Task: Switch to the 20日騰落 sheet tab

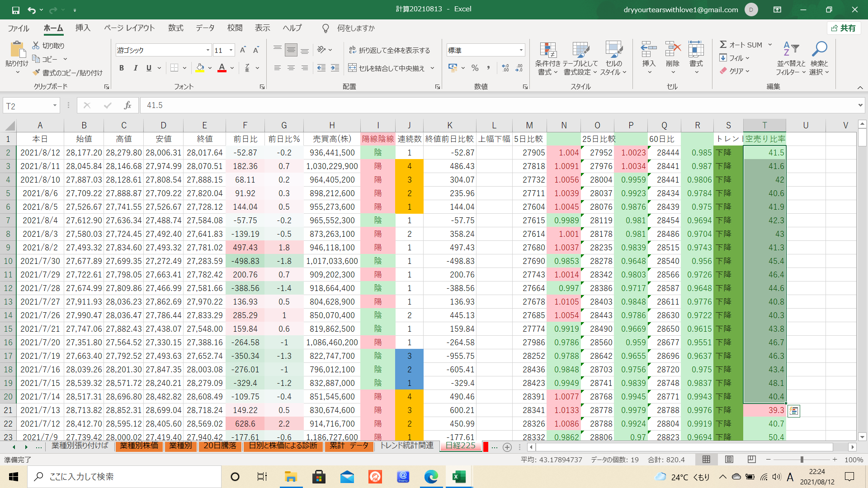Action: click(220, 446)
